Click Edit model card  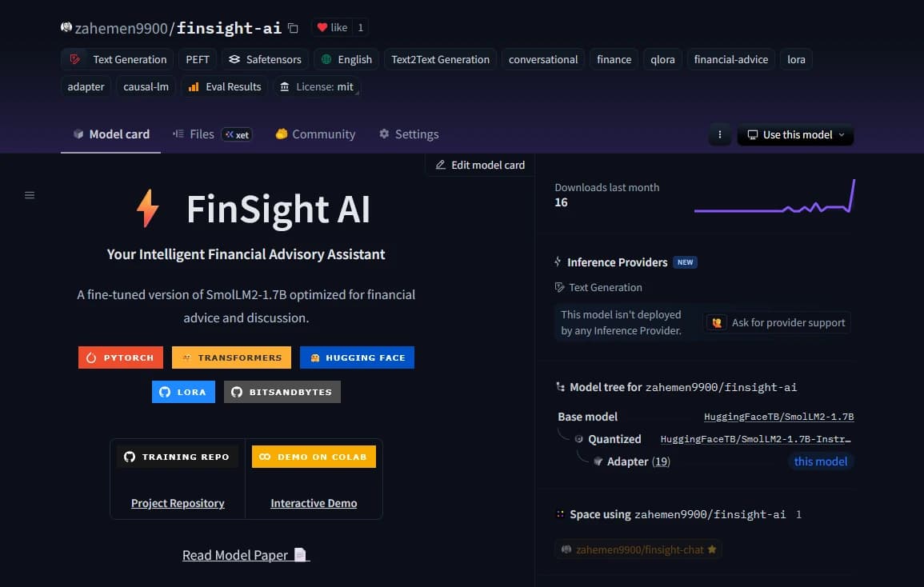tap(479, 165)
